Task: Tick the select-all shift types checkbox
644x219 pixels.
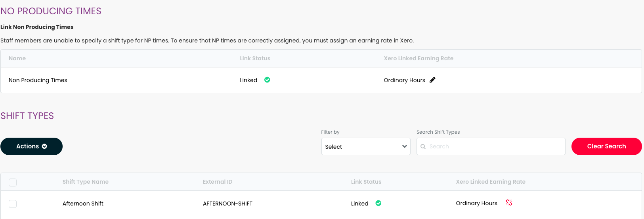Action: pyautogui.click(x=13, y=182)
